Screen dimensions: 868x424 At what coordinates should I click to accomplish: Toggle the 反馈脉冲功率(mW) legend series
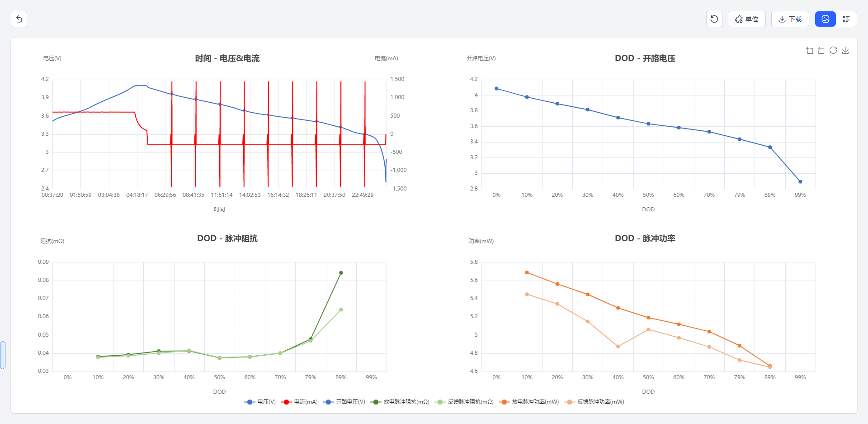(594, 402)
